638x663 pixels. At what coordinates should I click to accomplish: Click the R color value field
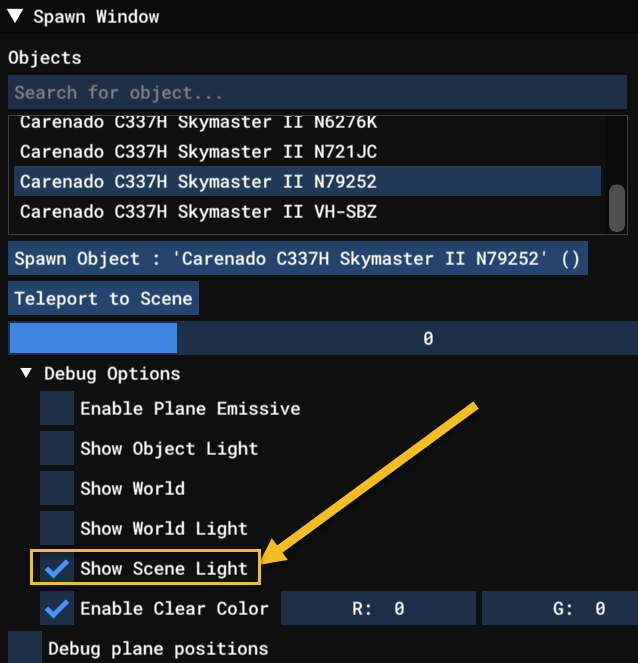coord(378,609)
